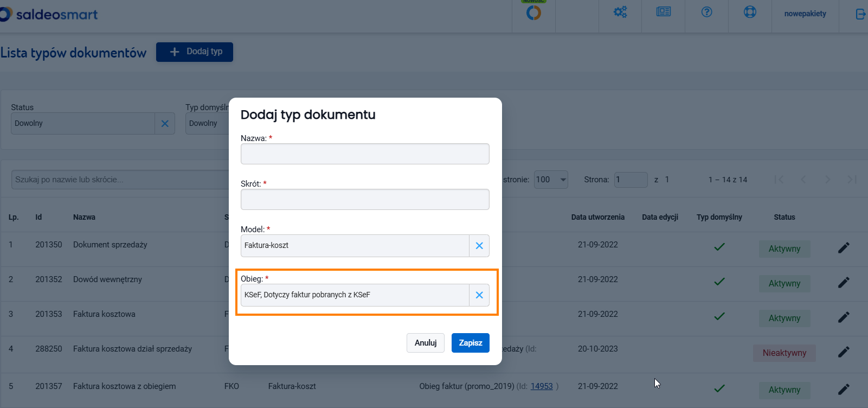Click the support lifebuoy icon
Viewport: 868px width, 408px height.
(750, 12)
